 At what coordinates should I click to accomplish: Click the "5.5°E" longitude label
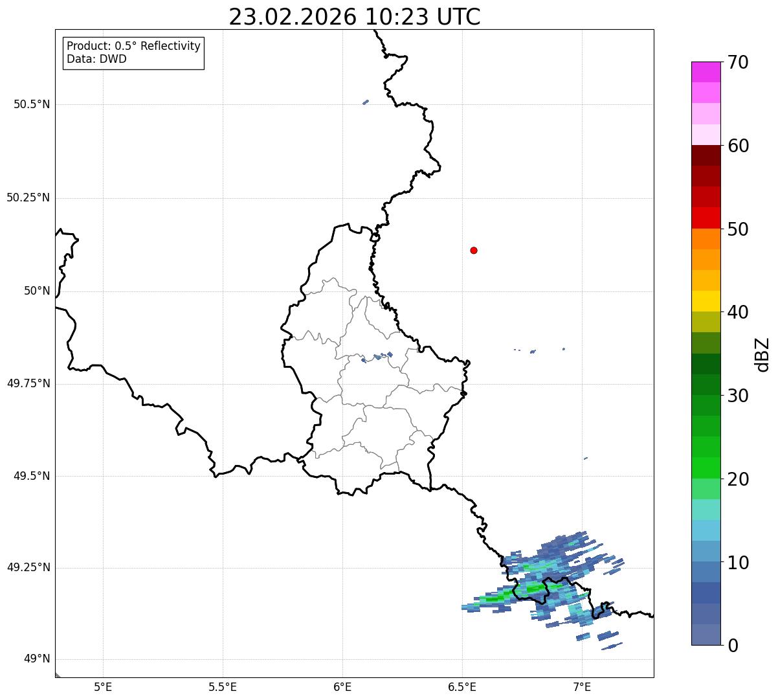pos(223,687)
